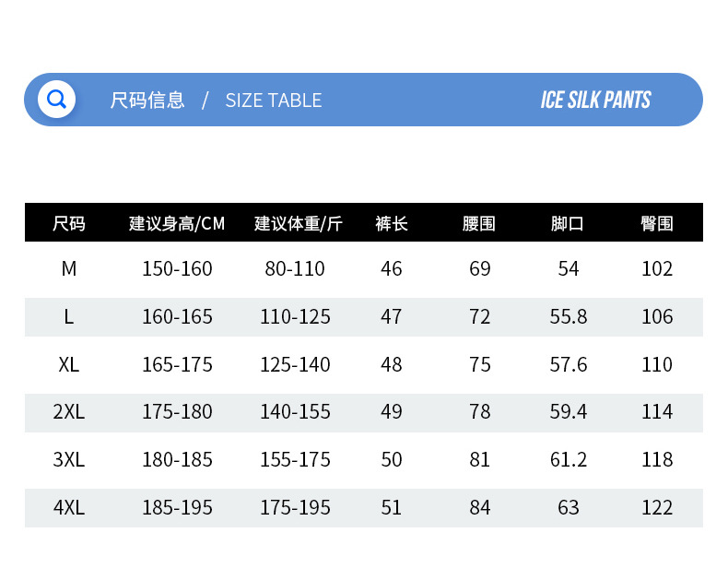728x580 pixels.
Task: Select the 裤长 column header
Action: point(392,223)
